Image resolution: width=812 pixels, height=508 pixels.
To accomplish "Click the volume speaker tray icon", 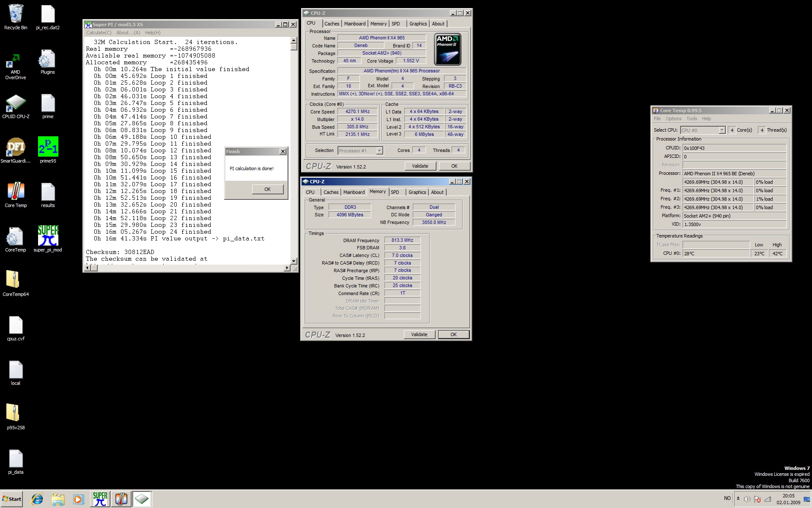I will (747, 499).
